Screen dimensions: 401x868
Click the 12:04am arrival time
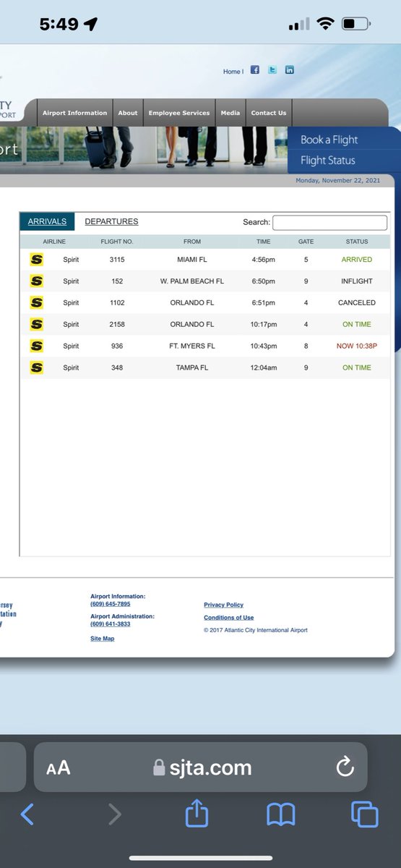pyautogui.click(x=264, y=368)
